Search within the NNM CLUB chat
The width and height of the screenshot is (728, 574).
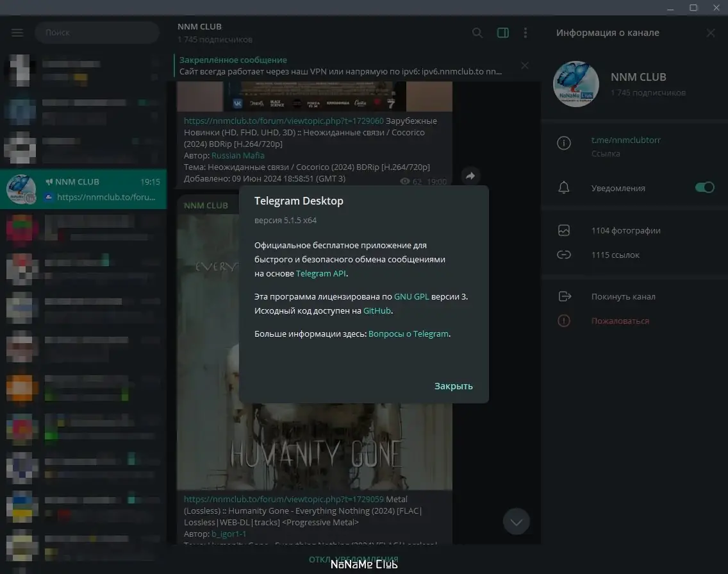point(477,33)
